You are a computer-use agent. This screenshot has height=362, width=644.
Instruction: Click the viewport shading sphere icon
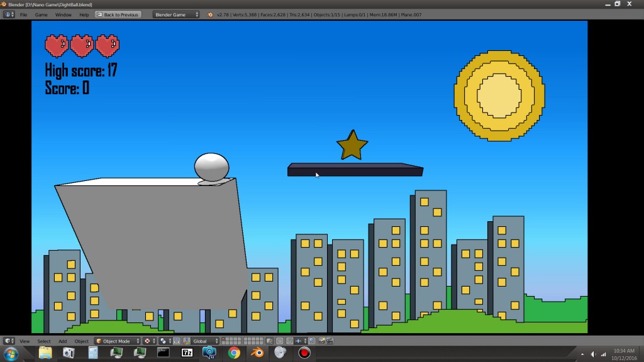(x=147, y=341)
